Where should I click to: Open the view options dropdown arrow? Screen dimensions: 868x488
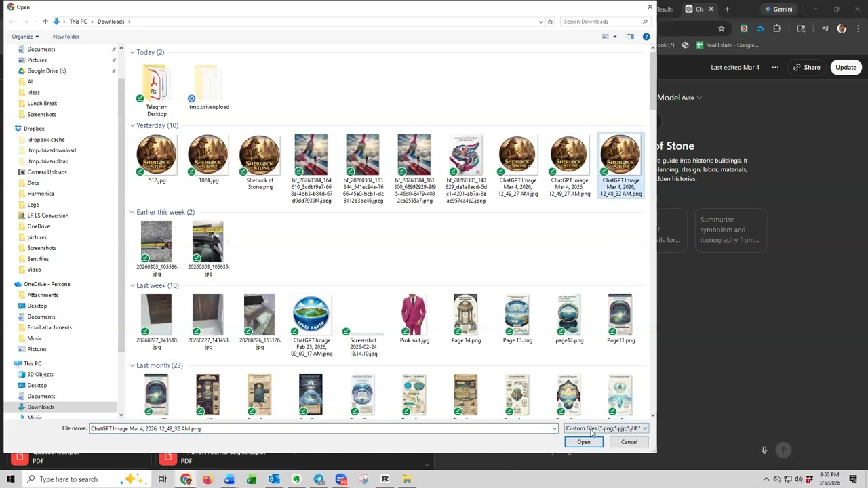pyautogui.click(x=615, y=37)
